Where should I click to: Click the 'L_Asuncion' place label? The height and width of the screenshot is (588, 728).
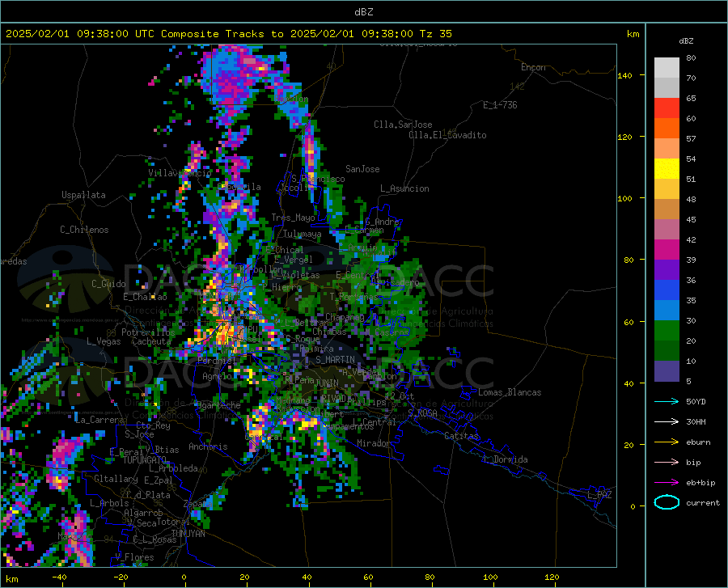[404, 188]
